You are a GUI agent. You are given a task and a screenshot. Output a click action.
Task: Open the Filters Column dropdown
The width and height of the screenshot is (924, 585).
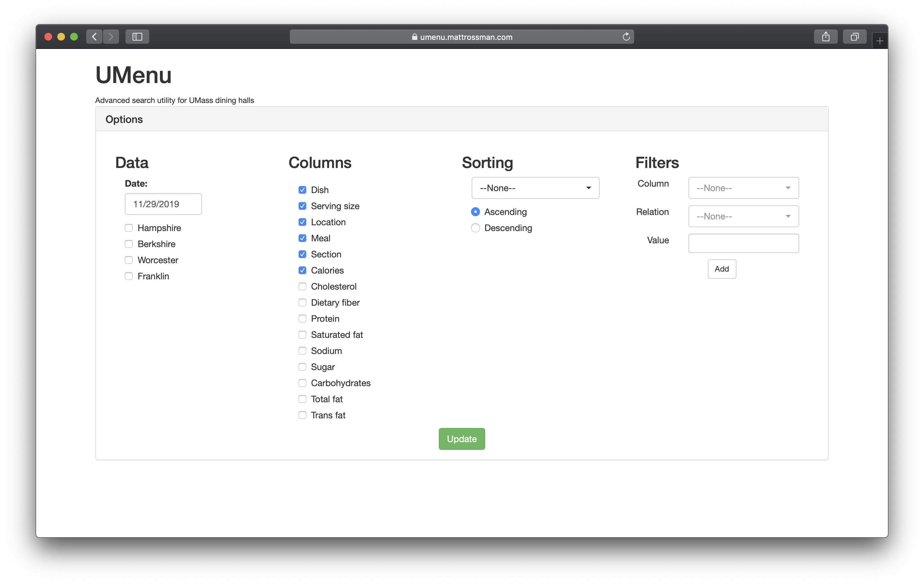click(x=743, y=188)
